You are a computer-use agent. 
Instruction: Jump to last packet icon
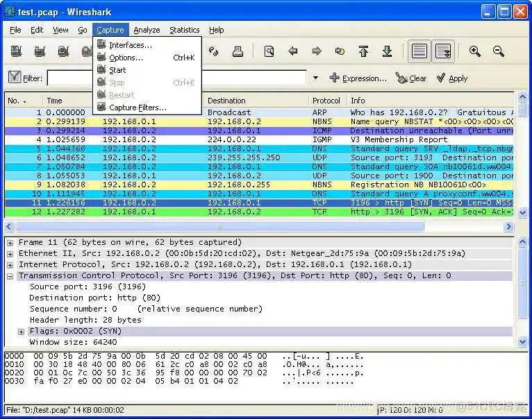click(387, 51)
